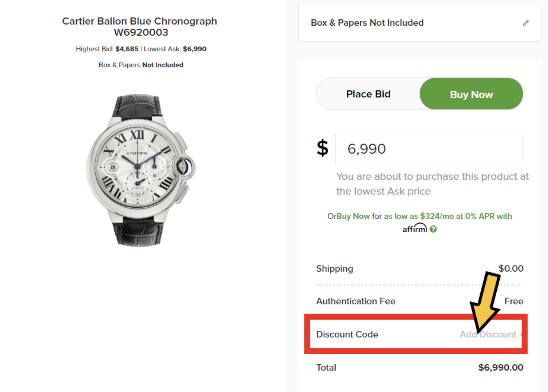
Task: Click the large dollar sign symbol
Action: pos(322,148)
